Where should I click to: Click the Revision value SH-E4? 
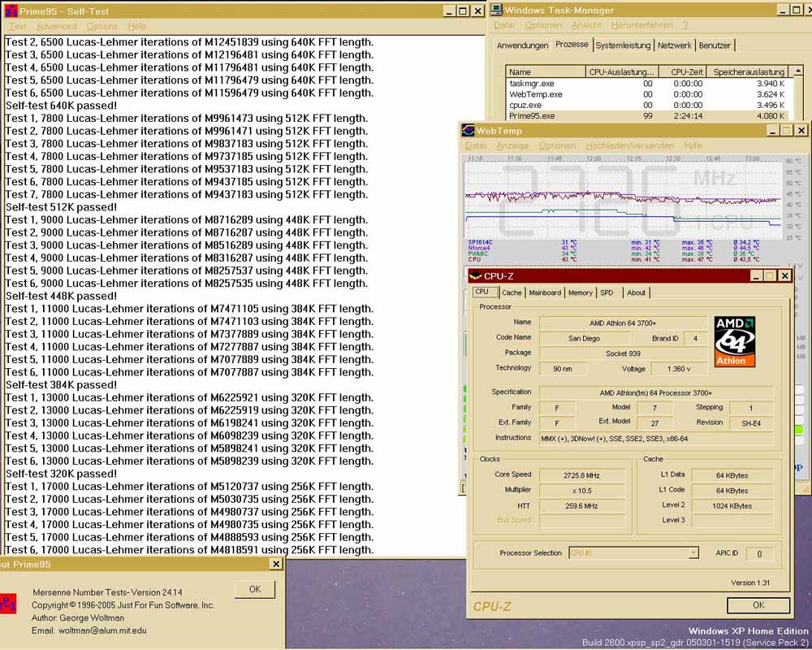click(751, 423)
